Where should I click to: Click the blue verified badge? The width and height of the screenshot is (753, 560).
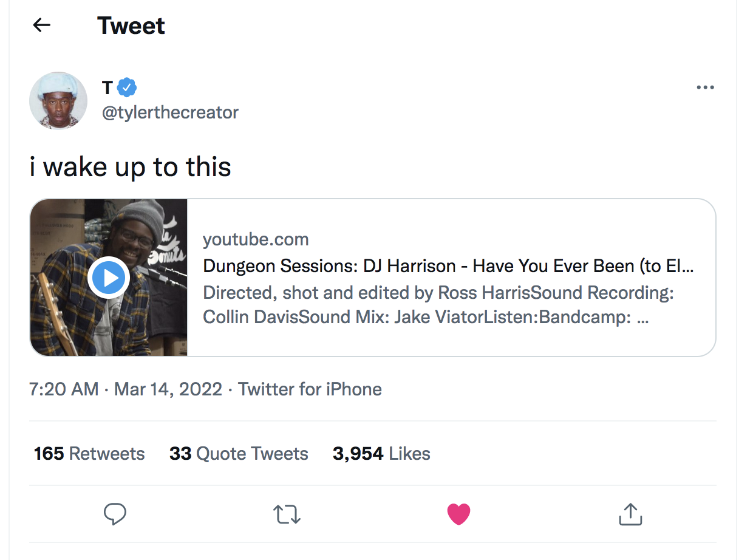[127, 88]
